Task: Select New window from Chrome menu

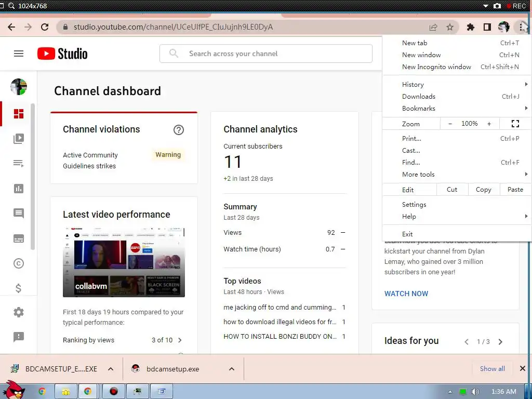Action: point(457,55)
